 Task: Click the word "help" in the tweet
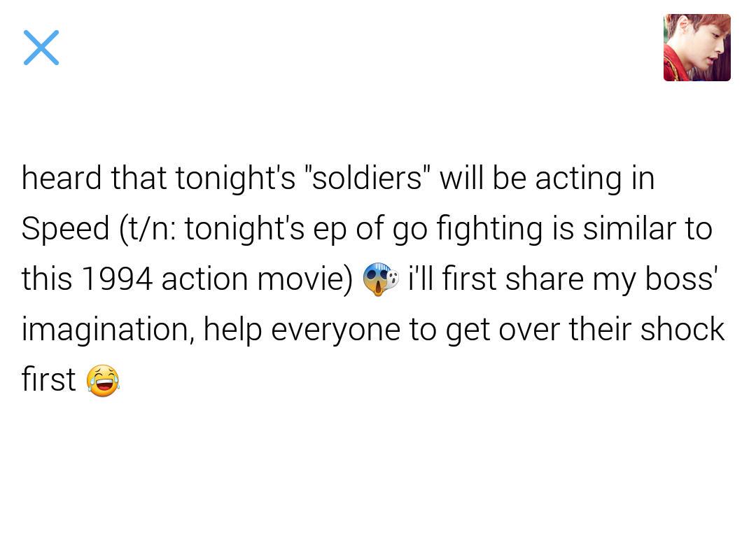click(233, 329)
